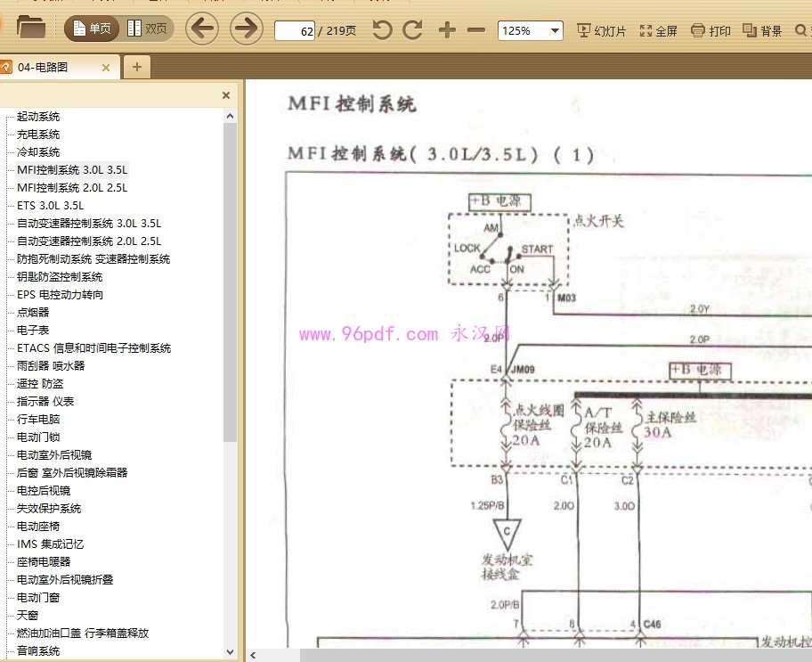
Task: Enter full screen (全屏) mode
Action: click(x=658, y=30)
